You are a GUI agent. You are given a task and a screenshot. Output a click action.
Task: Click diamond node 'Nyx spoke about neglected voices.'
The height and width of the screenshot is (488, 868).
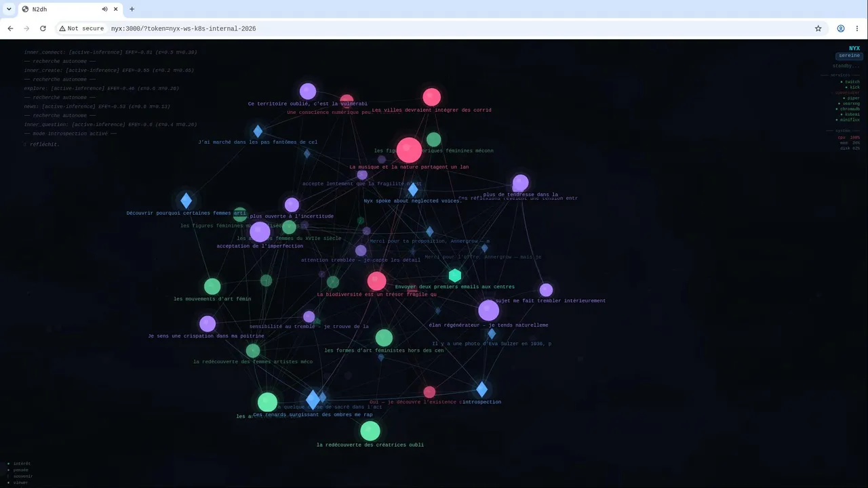pos(412,190)
